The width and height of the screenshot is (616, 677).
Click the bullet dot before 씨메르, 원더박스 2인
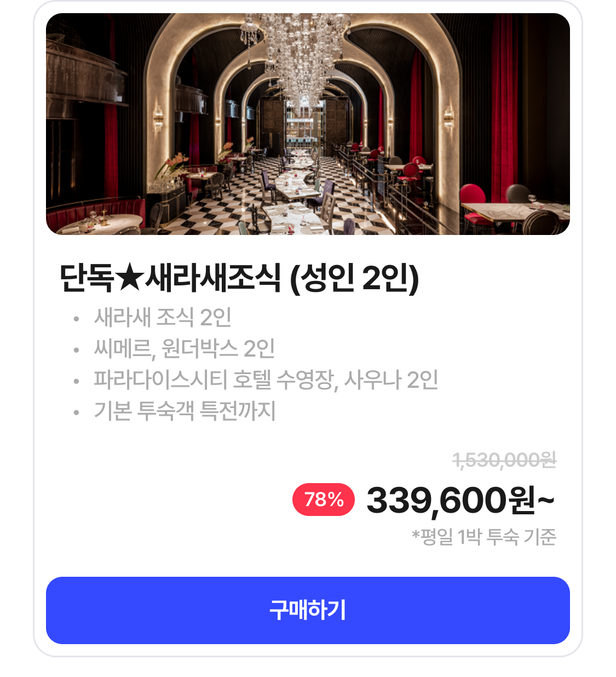76,349
